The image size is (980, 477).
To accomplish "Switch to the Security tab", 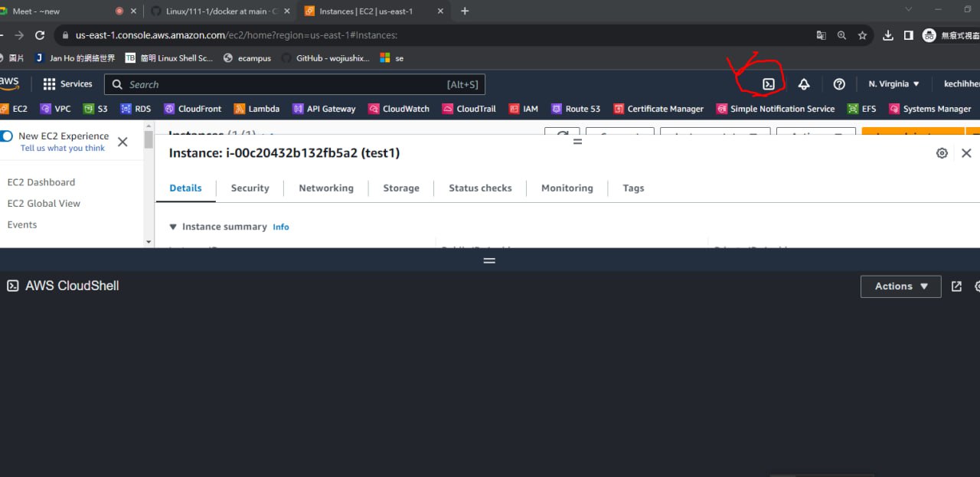I will tap(250, 188).
